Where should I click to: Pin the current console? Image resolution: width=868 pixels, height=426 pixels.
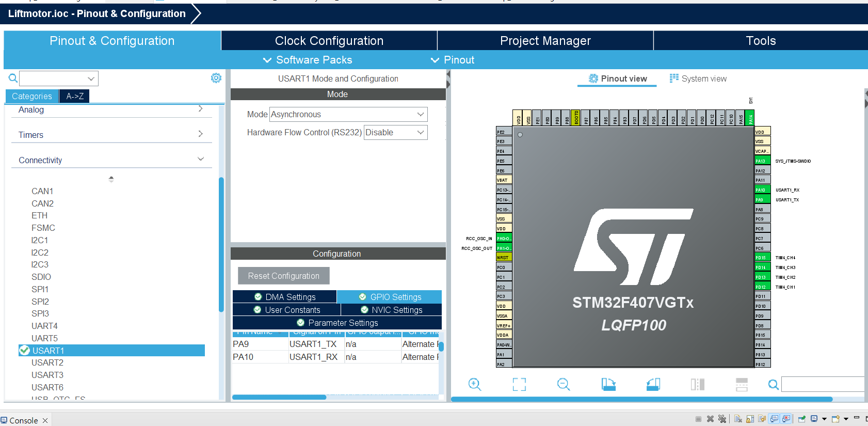tap(801, 419)
